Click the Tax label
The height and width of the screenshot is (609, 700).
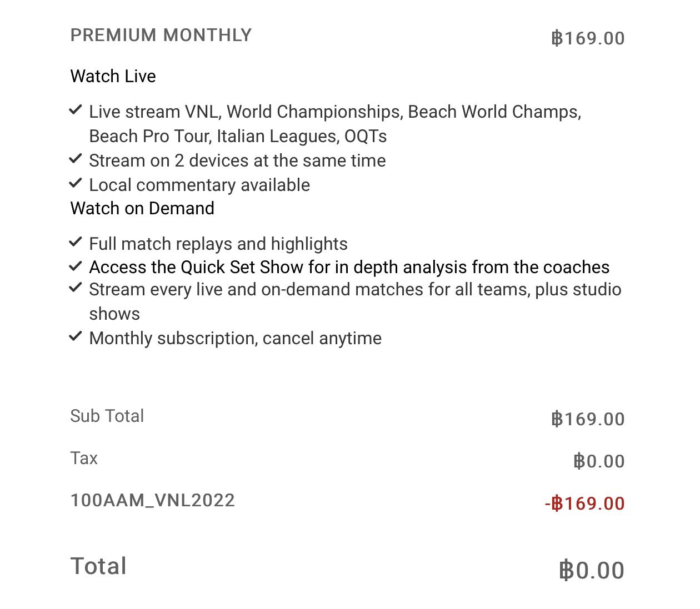(x=84, y=458)
